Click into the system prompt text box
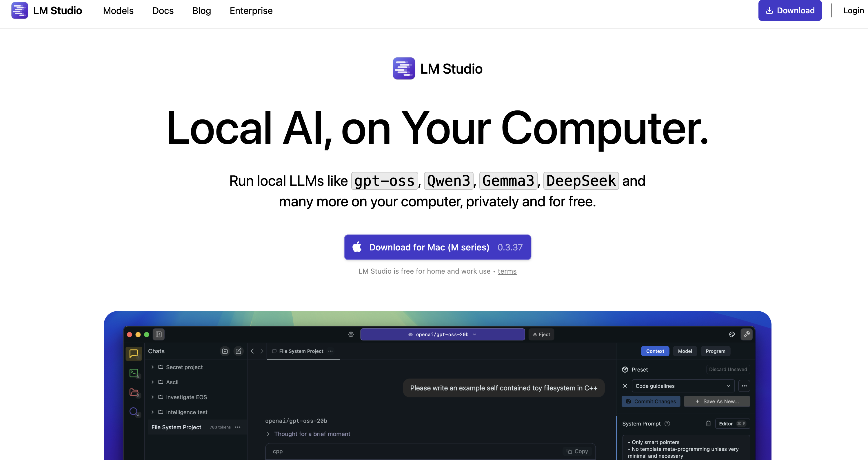The width and height of the screenshot is (868, 460). [x=686, y=448]
